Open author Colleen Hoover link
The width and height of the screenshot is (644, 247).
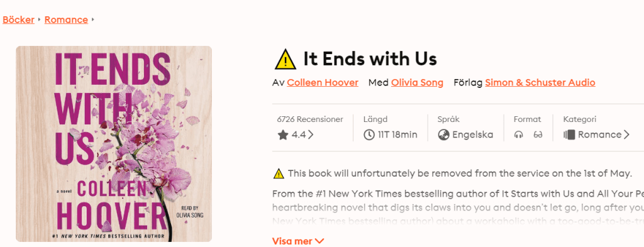pyautogui.click(x=323, y=82)
